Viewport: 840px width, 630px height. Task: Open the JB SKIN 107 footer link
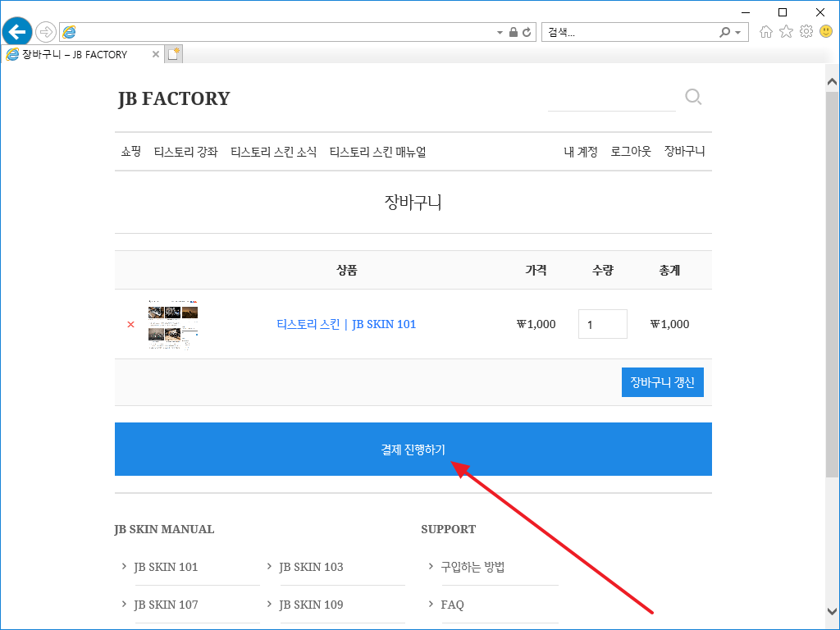click(166, 605)
